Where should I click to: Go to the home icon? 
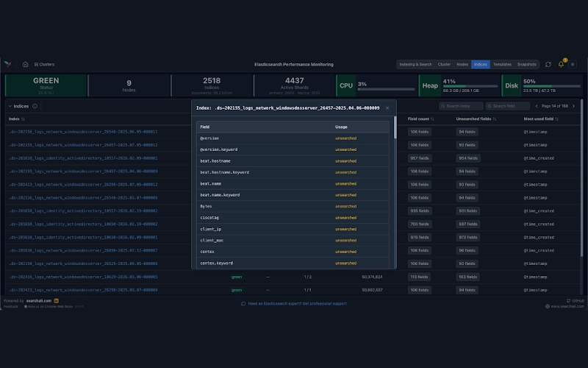coord(25,64)
